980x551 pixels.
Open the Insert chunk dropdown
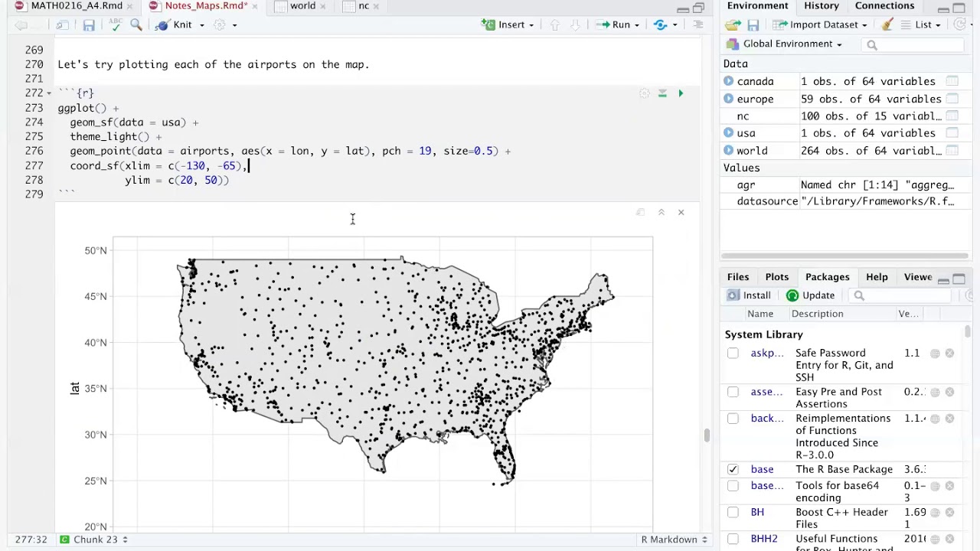[508, 25]
